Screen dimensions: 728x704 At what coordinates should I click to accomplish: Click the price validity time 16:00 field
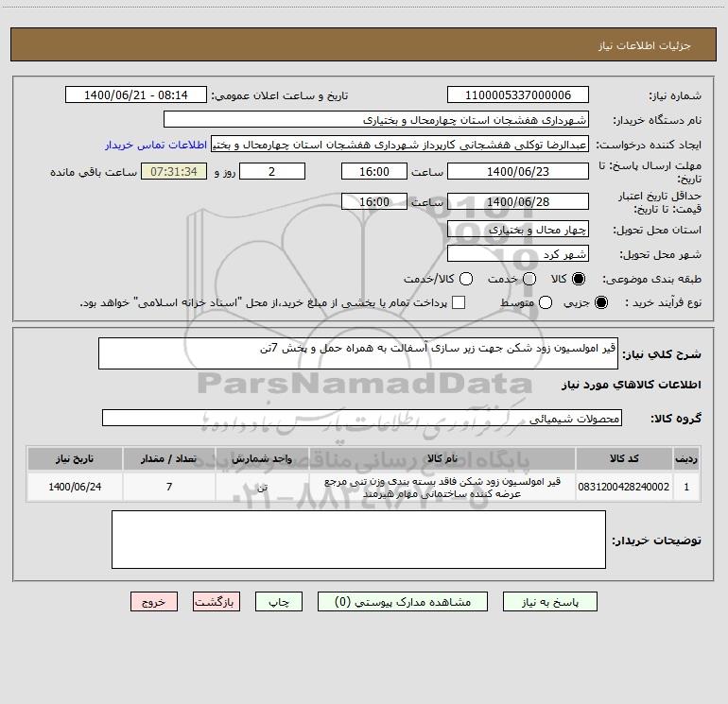click(x=374, y=201)
